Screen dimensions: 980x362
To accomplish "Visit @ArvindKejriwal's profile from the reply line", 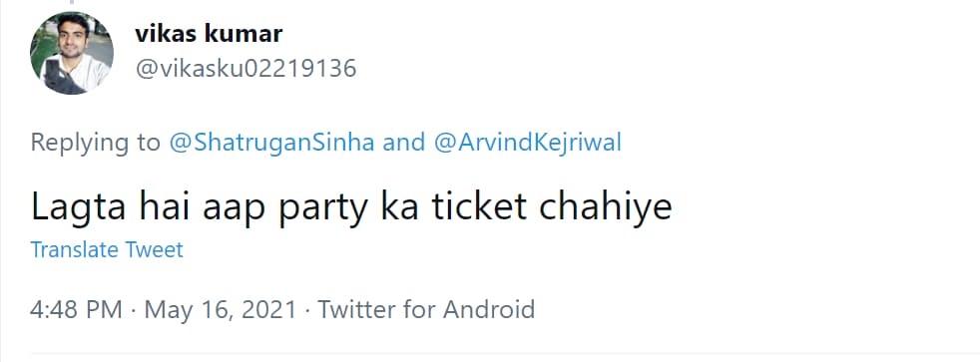I will (x=528, y=143).
